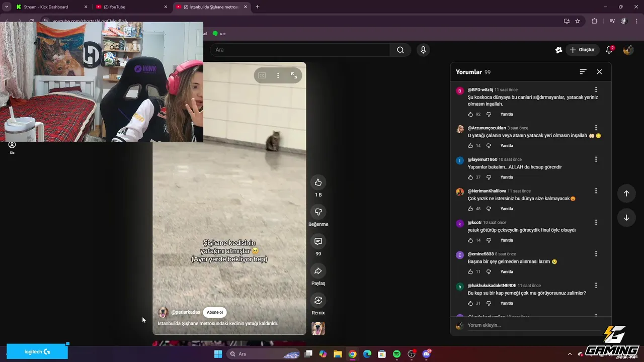Open the Windows Start menu
The height and width of the screenshot is (362, 644).
(x=218, y=354)
